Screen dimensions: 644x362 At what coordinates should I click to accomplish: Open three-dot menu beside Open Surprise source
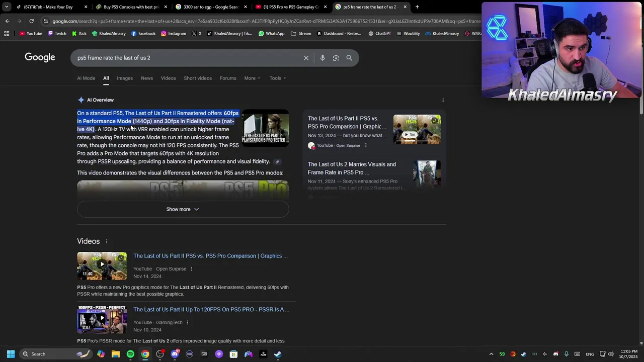[191, 269]
